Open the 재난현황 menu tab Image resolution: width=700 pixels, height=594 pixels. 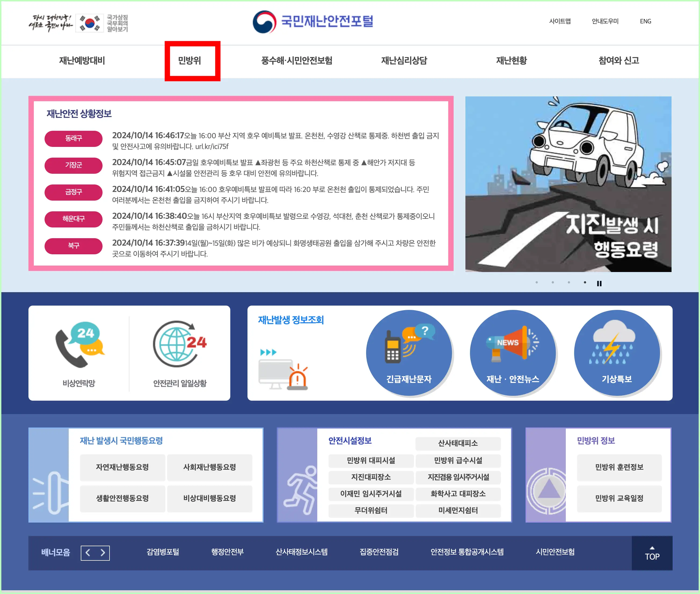[x=511, y=61]
